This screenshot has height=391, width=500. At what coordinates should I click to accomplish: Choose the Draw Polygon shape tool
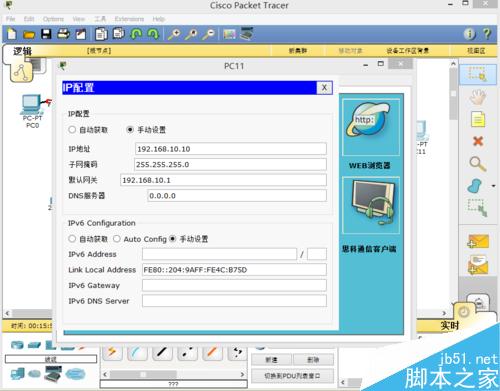click(475, 186)
